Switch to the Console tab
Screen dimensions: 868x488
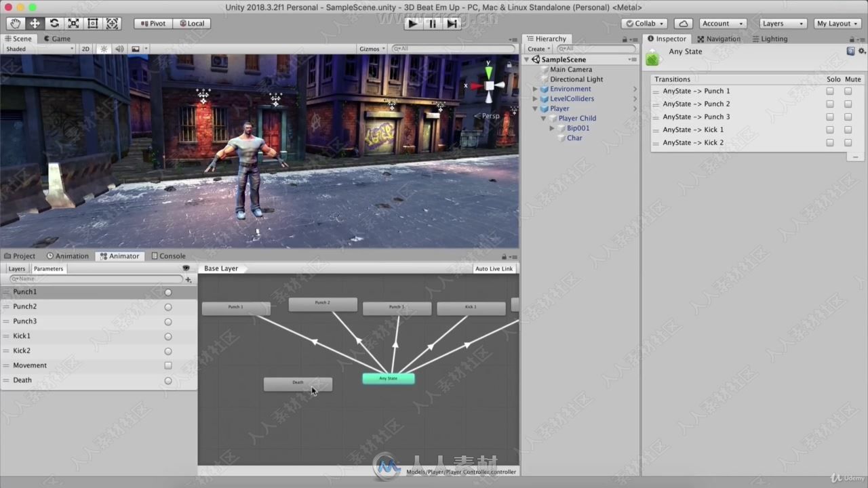(168, 256)
